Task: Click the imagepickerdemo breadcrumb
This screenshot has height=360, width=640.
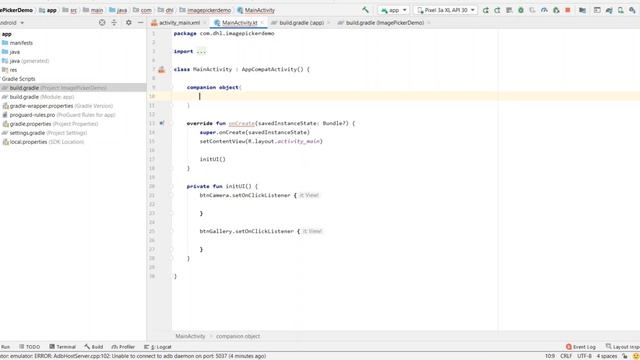Action: point(205,10)
